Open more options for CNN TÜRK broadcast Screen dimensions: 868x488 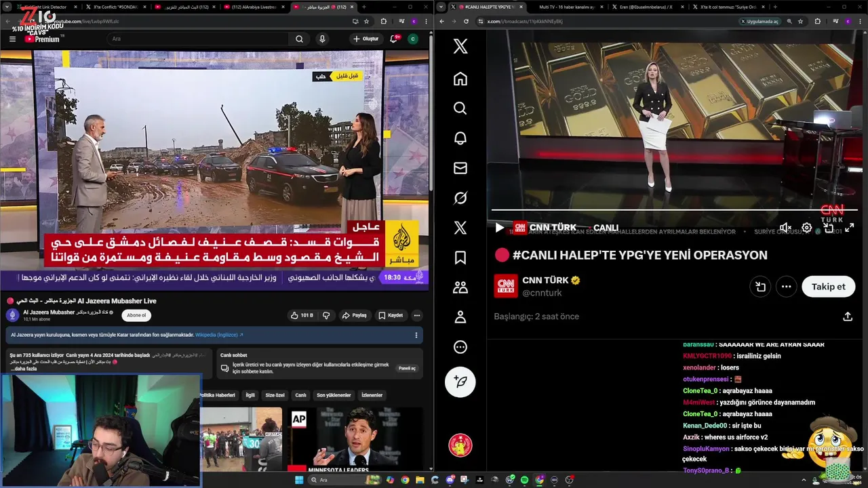786,287
